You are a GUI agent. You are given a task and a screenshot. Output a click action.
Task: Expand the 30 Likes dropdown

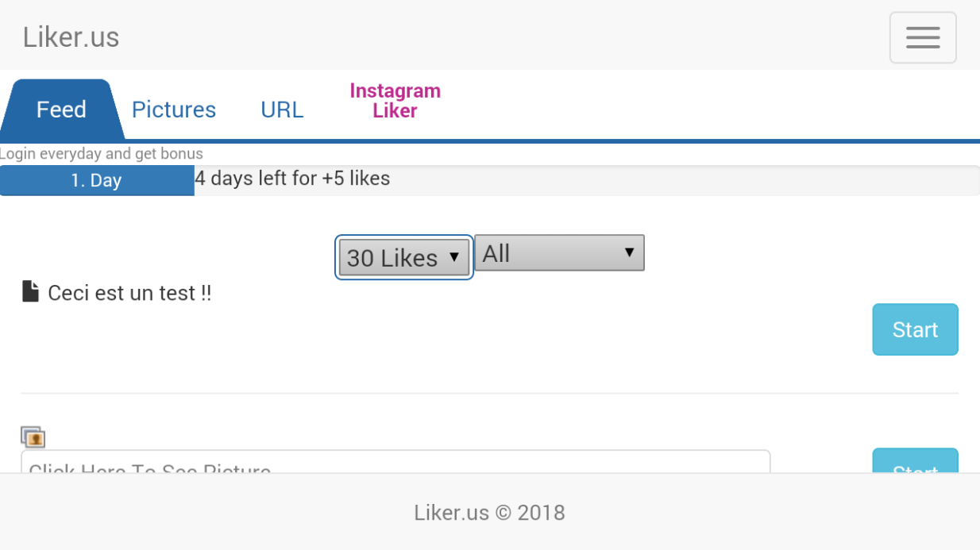[403, 257]
